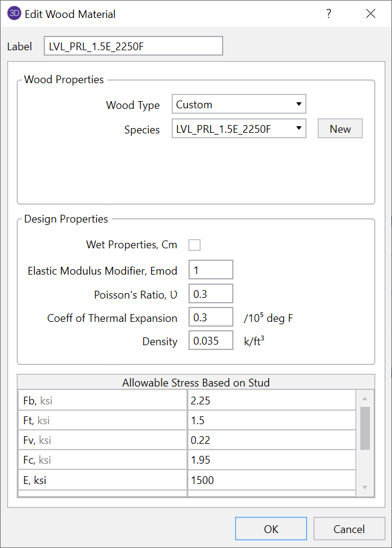392x548 pixels.
Task: Click the Poisson's Ratio input box
Action: pyautogui.click(x=210, y=294)
